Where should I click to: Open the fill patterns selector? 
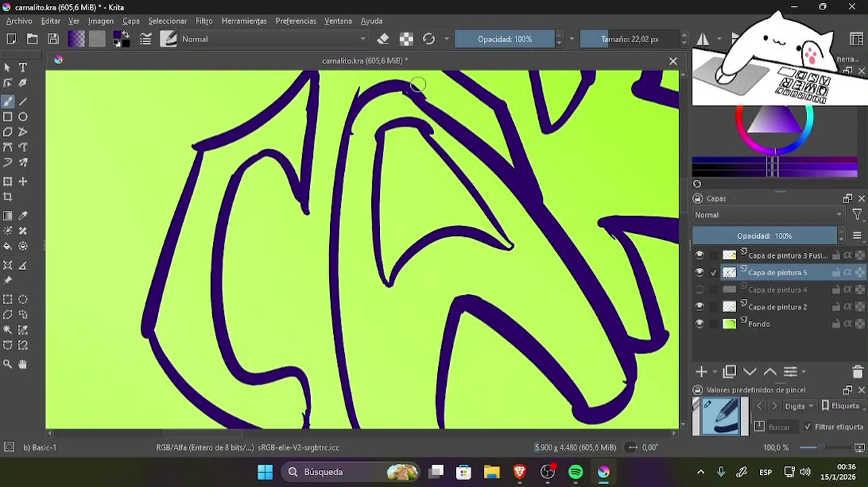tap(97, 39)
